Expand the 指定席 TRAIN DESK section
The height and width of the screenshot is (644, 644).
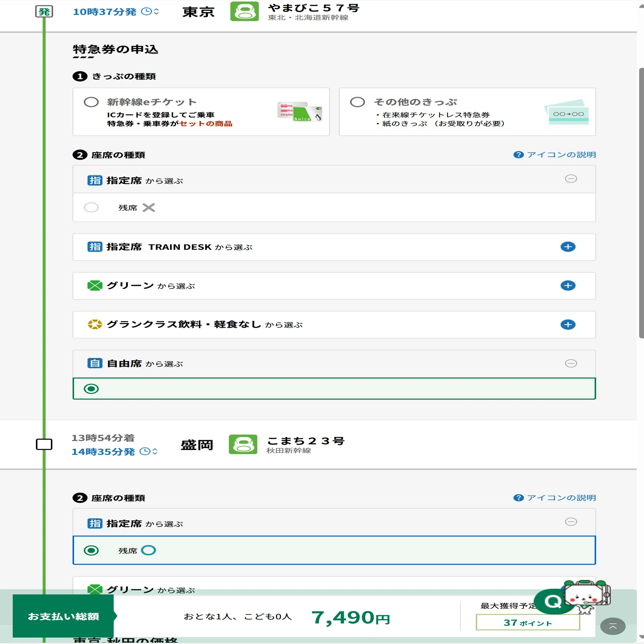pos(568,247)
